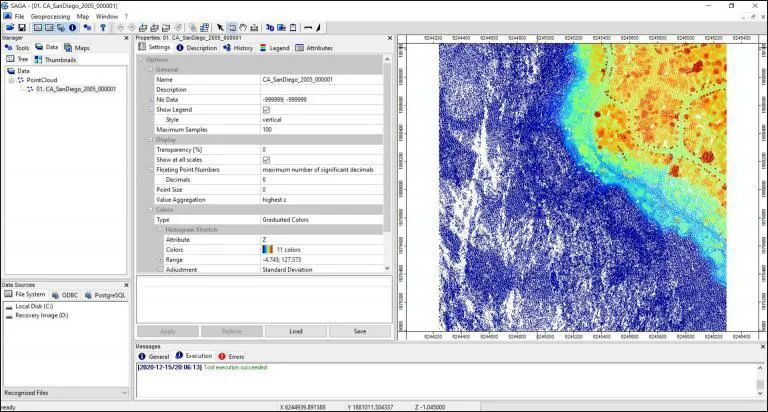This screenshot has width=768, height=412.
Task: Close the Data Sources panel
Action: 126,285
